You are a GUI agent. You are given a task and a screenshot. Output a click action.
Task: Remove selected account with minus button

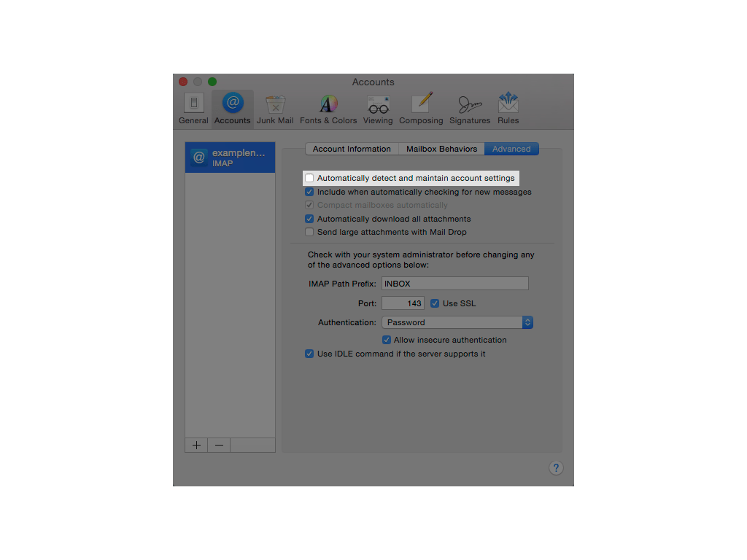(219, 445)
